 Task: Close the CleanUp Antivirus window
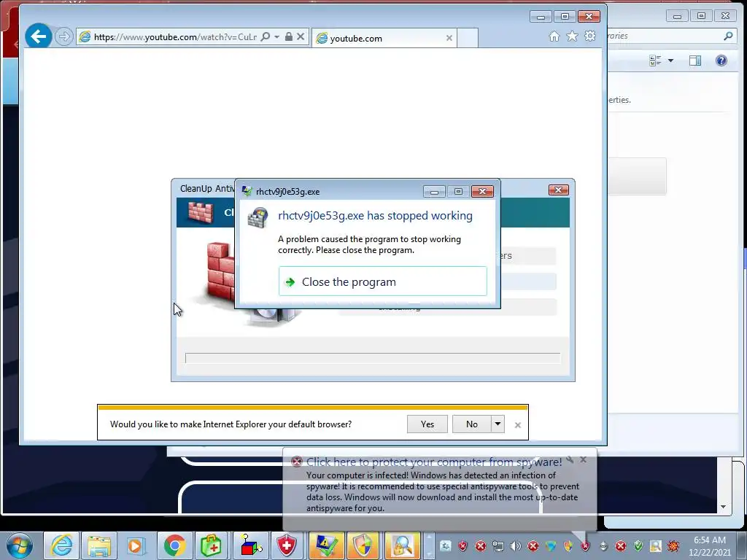click(x=558, y=190)
